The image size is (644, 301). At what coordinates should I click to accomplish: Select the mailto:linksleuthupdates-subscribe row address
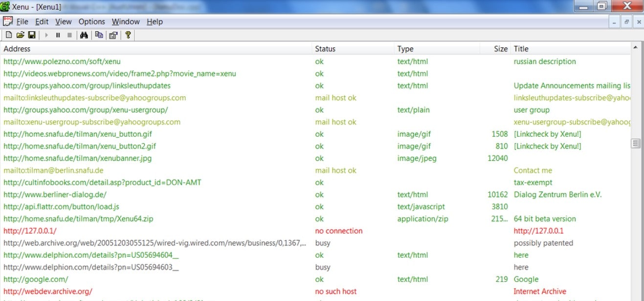pyautogui.click(x=95, y=98)
